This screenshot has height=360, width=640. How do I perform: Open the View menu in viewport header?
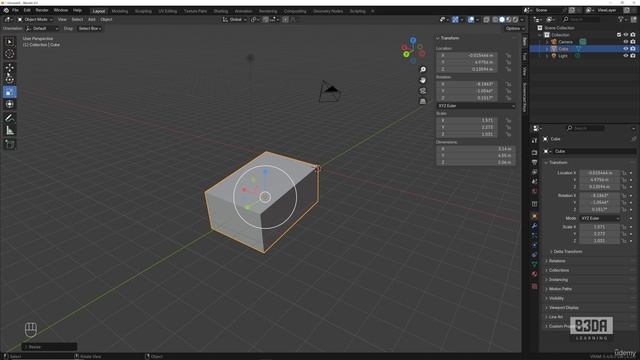(x=62, y=20)
